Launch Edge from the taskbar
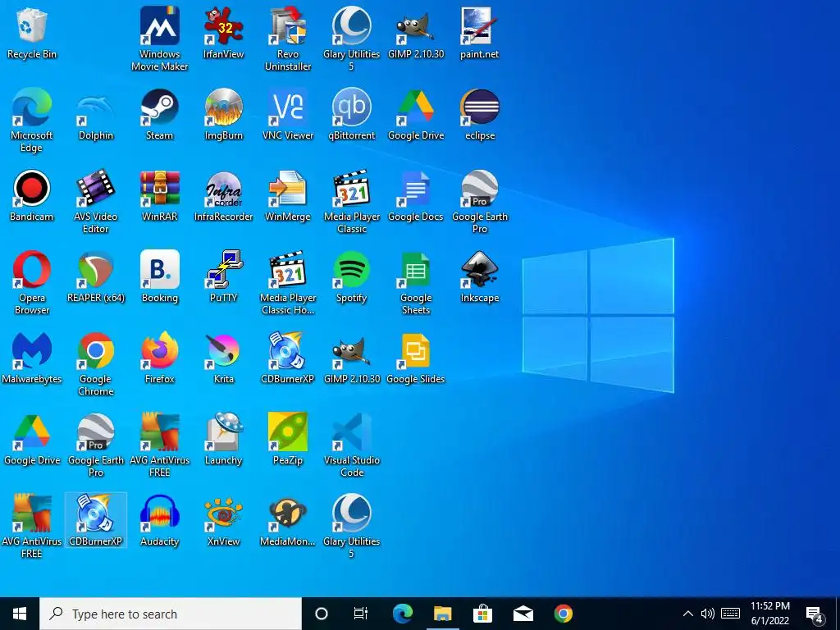 [x=402, y=614]
